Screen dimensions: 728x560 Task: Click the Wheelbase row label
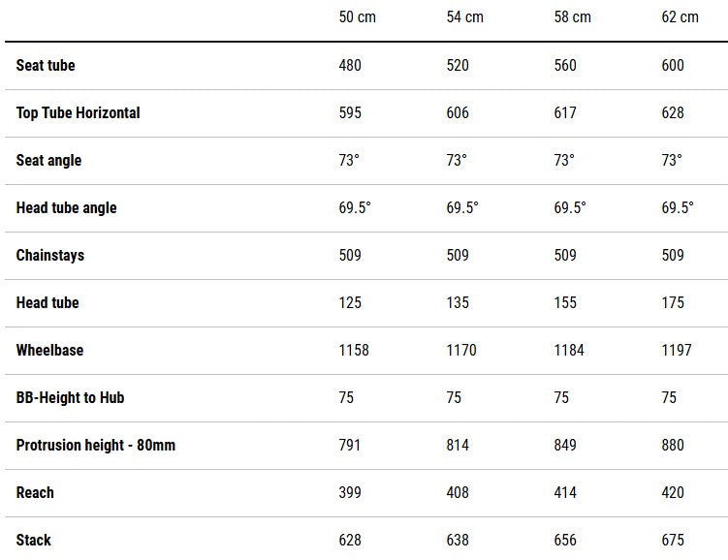(x=49, y=350)
